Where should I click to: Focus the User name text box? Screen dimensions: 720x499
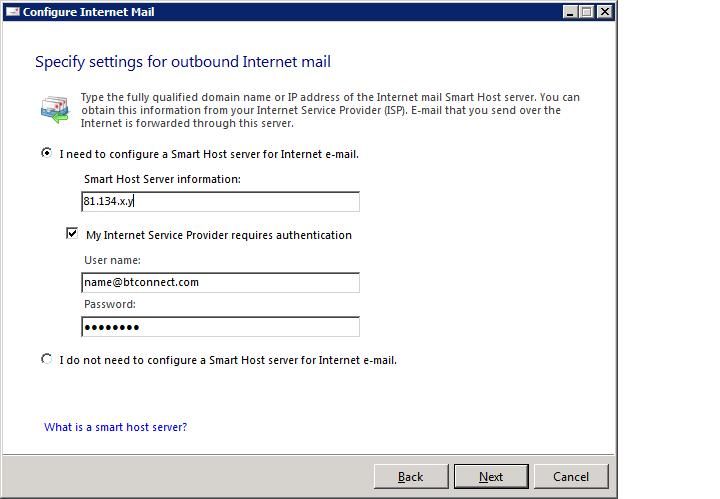pyautogui.click(x=220, y=282)
